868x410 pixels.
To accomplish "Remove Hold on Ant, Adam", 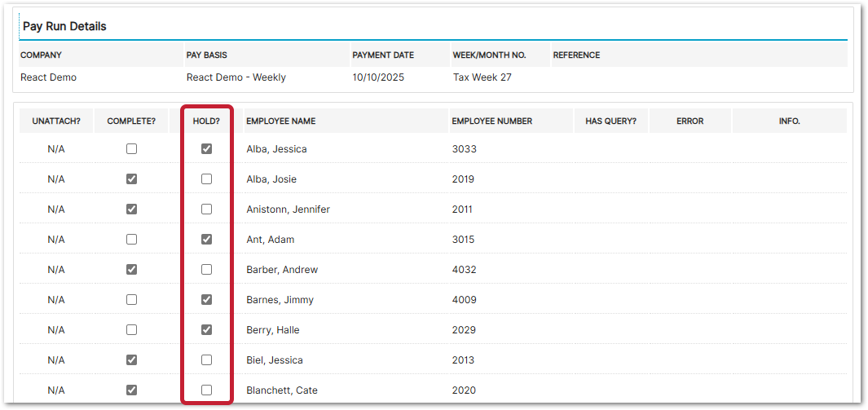I will click(x=206, y=240).
